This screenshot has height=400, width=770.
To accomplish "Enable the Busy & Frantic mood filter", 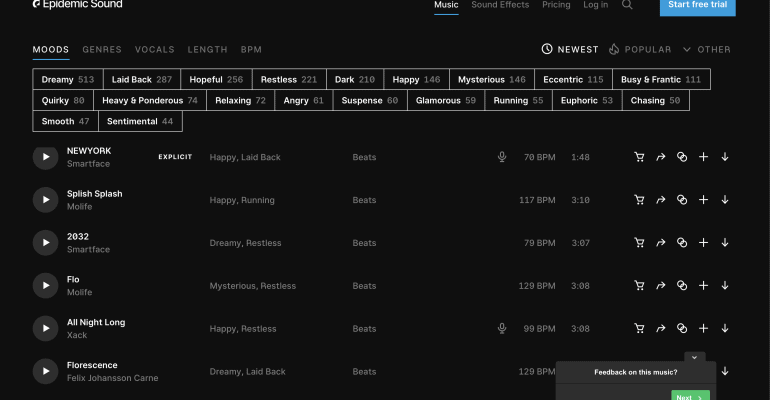I will (661, 80).
